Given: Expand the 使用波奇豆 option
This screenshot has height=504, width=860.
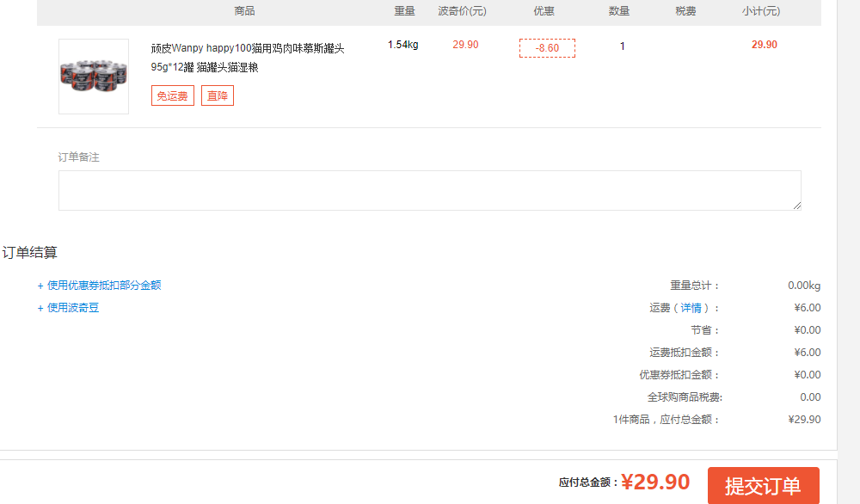Looking at the screenshot, I should [x=69, y=308].
